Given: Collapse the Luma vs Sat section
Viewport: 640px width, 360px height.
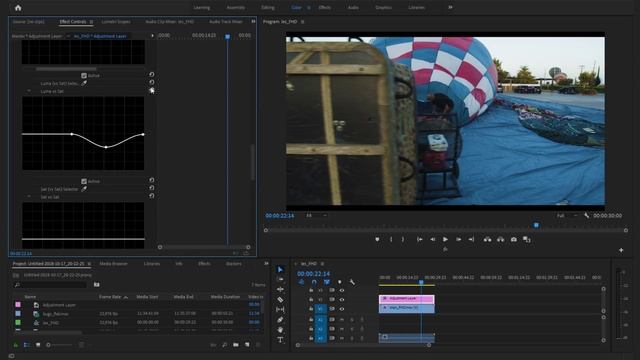Looking at the screenshot, I should (29, 91).
